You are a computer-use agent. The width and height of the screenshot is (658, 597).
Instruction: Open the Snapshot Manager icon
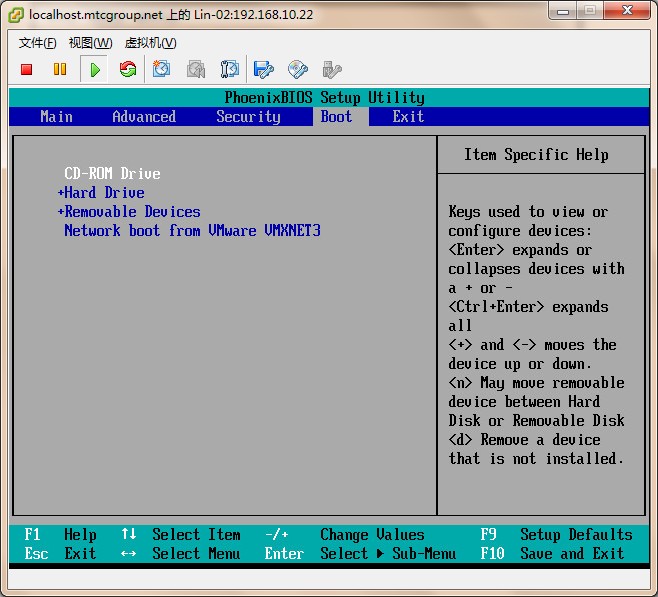230,69
